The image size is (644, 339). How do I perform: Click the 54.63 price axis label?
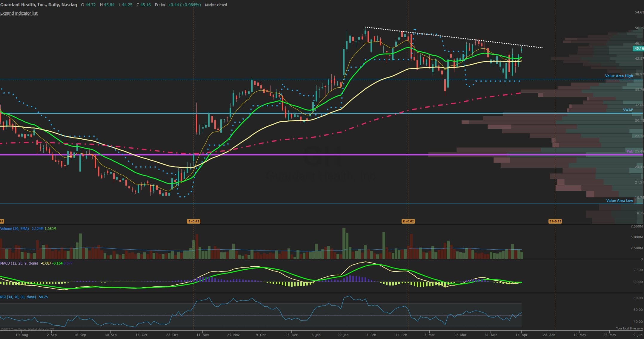[639, 12]
